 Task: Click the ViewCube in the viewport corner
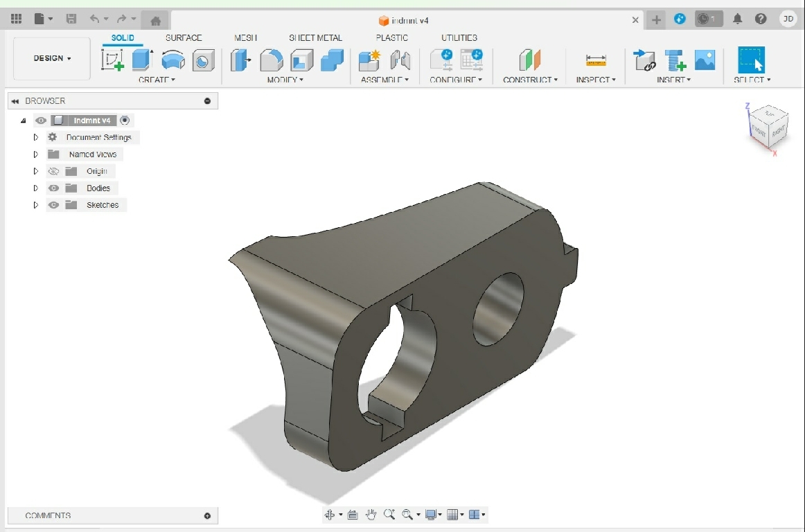768,126
